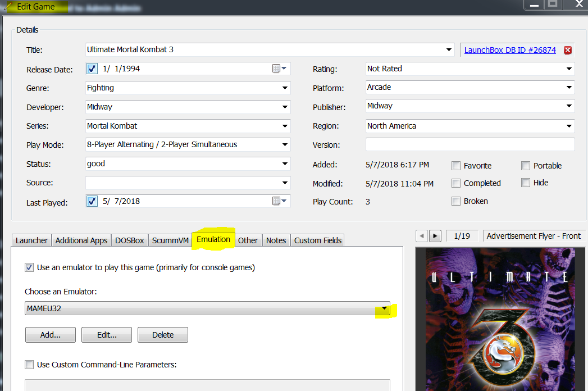Click the Modified date 5/7/2018 11:04 PM
Viewport: 588px width, 391px height.
click(x=399, y=184)
